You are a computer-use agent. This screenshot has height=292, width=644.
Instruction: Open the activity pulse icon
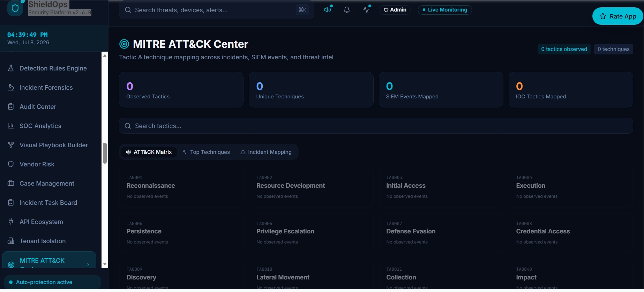(366, 10)
